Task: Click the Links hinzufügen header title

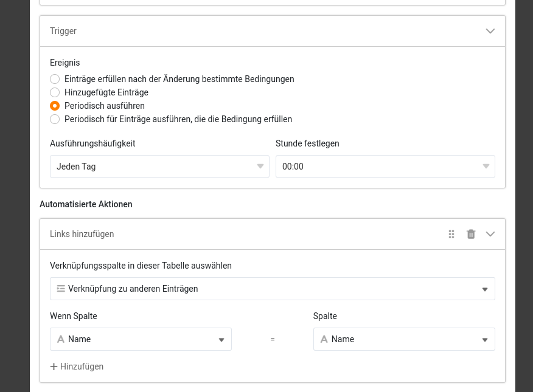Action: tap(82, 234)
